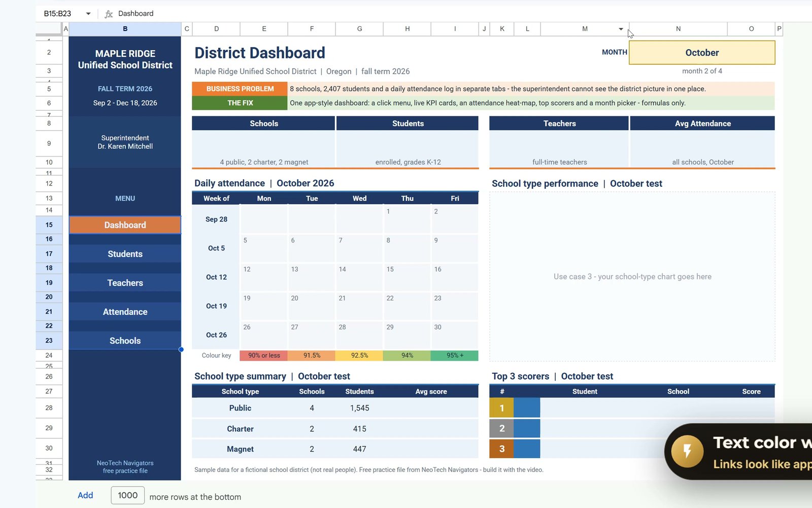Click the gold rank 1 badge

tap(501, 408)
